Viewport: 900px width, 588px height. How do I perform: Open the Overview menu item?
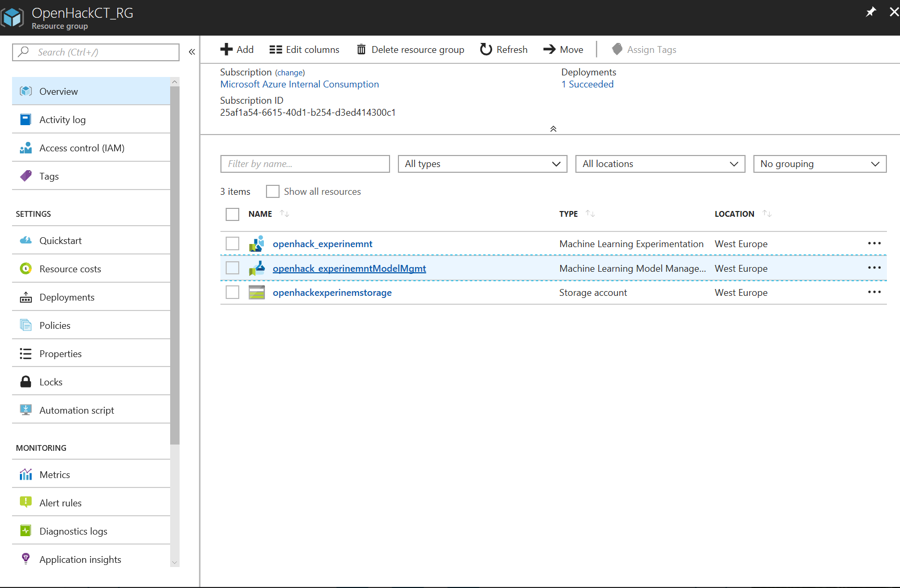[x=91, y=91]
